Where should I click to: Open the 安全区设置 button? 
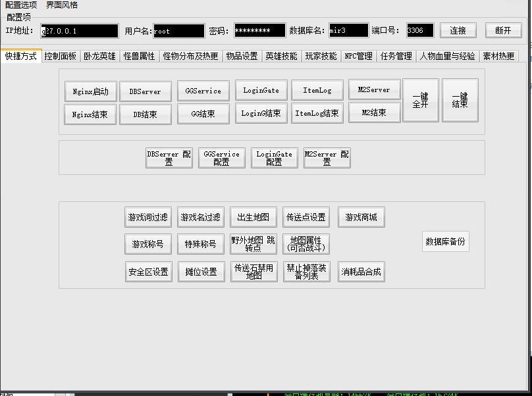point(148,272)
